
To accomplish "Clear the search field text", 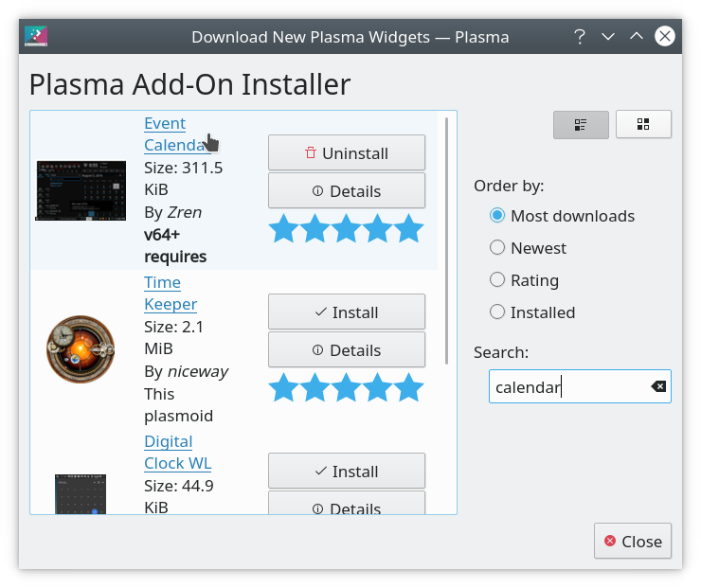I will pyautogui.click(x=658, y=386).
